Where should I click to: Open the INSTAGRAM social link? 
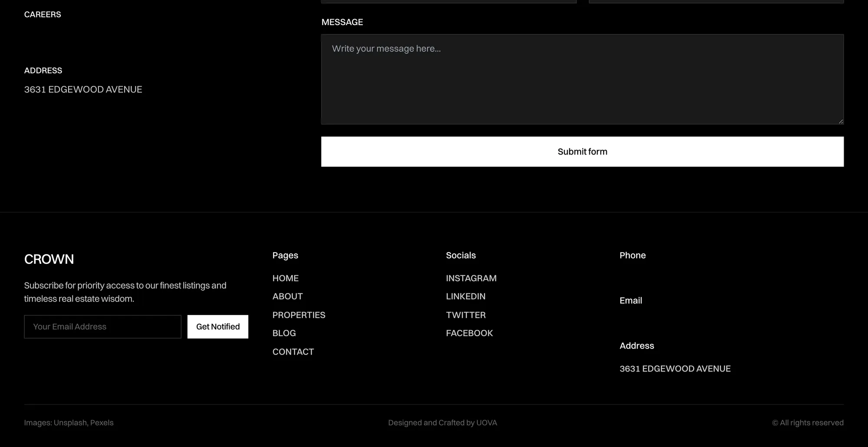click(471, 278)
